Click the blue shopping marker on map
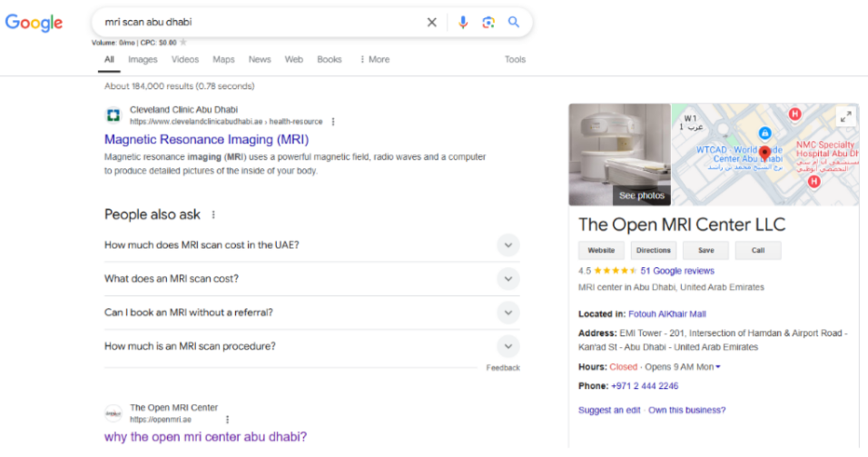The height and width of the screenshot is (457, 868). tap(764, 133)
